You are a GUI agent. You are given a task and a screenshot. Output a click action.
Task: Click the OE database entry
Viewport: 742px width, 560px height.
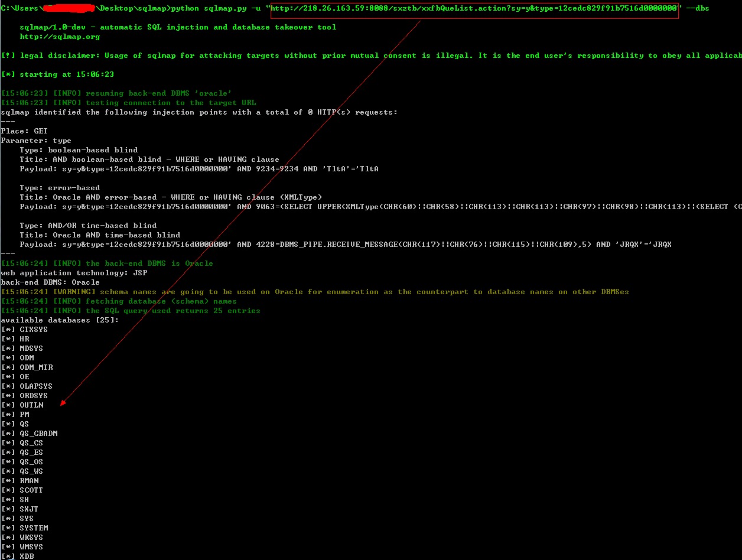click(x=15, y=377)
